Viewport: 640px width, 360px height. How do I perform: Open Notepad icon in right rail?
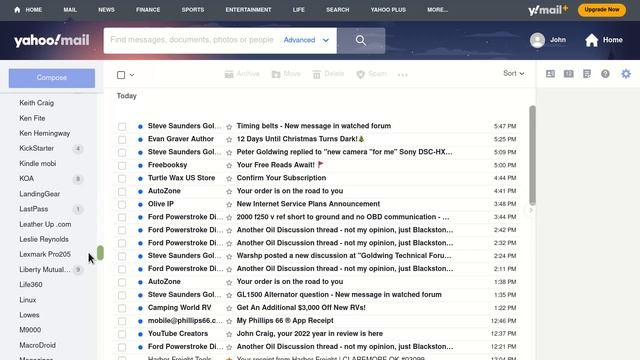[x=587, y=74]
